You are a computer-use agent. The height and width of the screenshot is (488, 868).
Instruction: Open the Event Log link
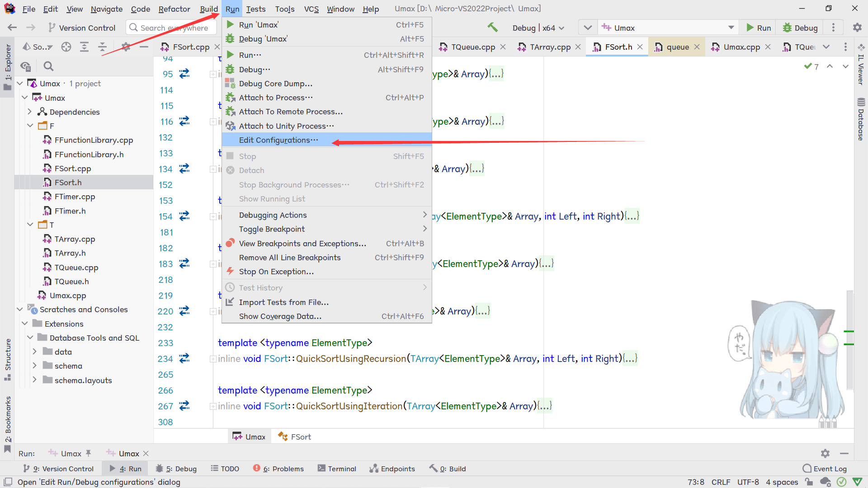click(x=830, y=469)
